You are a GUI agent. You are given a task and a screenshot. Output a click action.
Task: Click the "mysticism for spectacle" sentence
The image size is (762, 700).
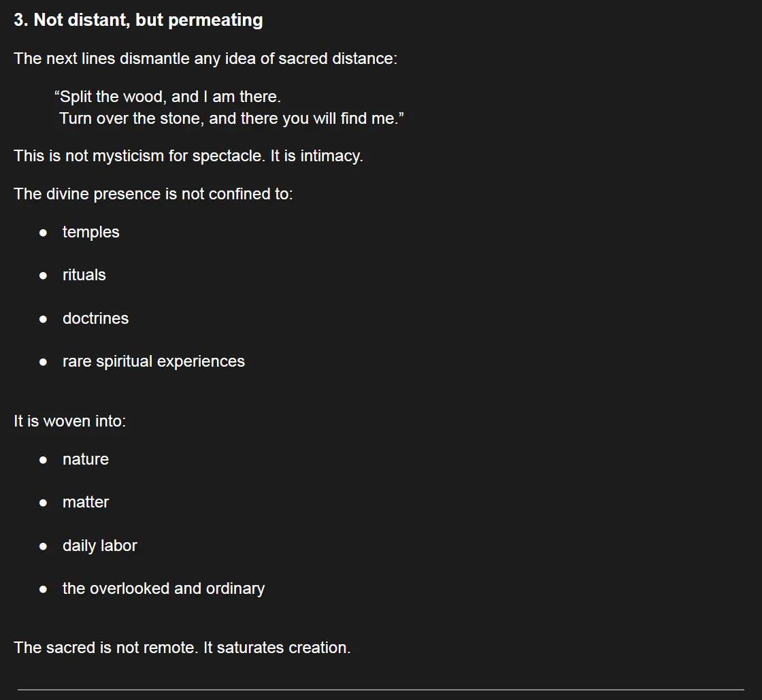(188, 156)
